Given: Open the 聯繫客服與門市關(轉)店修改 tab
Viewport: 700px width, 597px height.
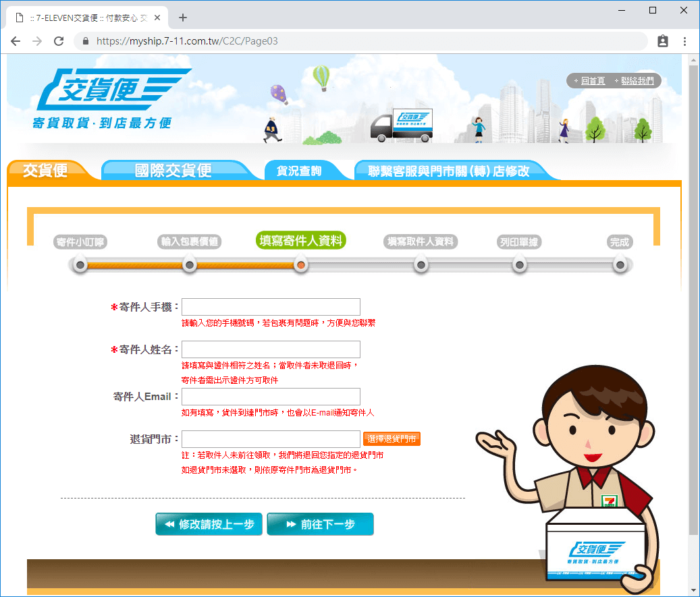Looking at the screenshot, I should (x=449, y=170).
